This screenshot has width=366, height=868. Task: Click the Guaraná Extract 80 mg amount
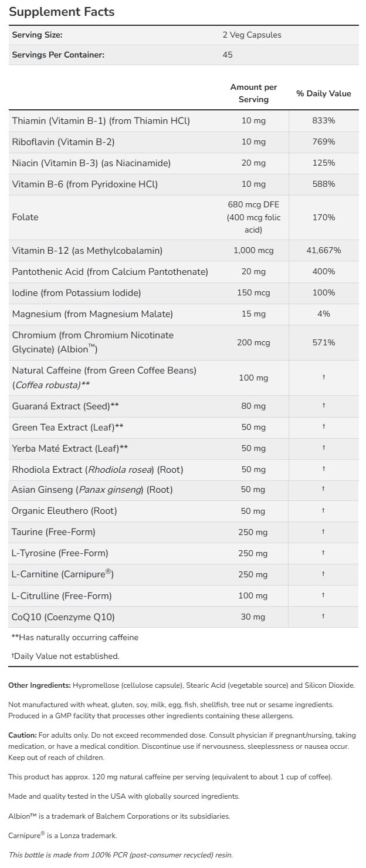click(x=253, y=406)
